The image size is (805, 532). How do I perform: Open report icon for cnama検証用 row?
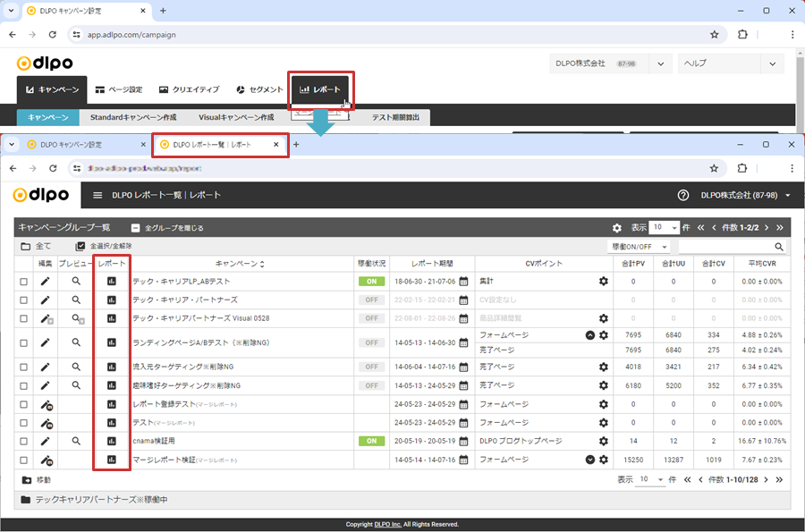pyautogui.click(x=112, y=441)
